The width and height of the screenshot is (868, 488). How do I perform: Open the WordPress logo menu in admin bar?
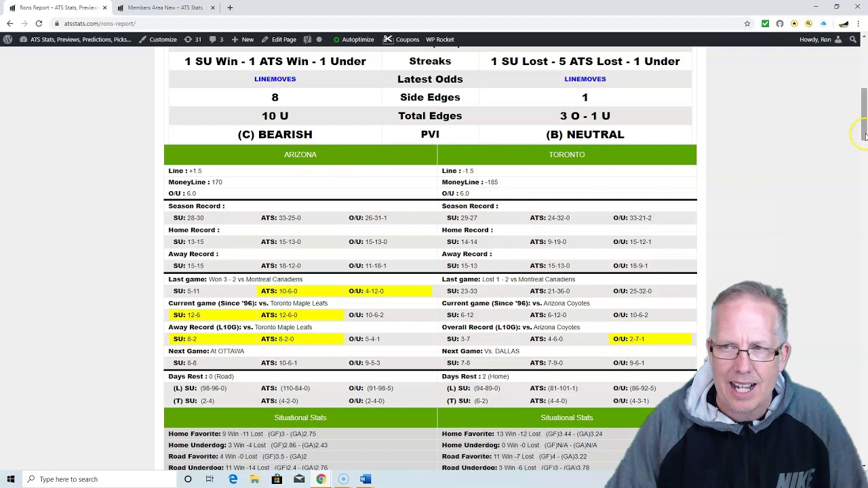[7, 39]
